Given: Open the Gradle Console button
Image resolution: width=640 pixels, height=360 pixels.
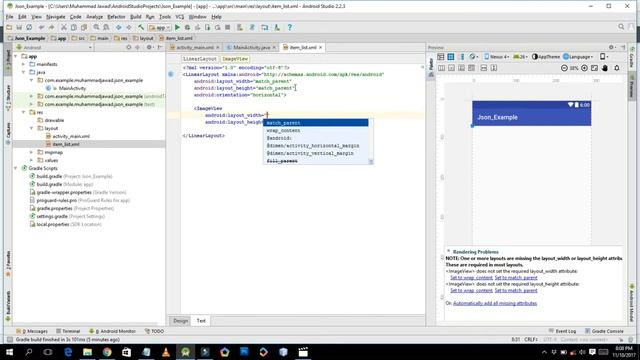Looking at the screenshot, I should click(x=604, y=331).
